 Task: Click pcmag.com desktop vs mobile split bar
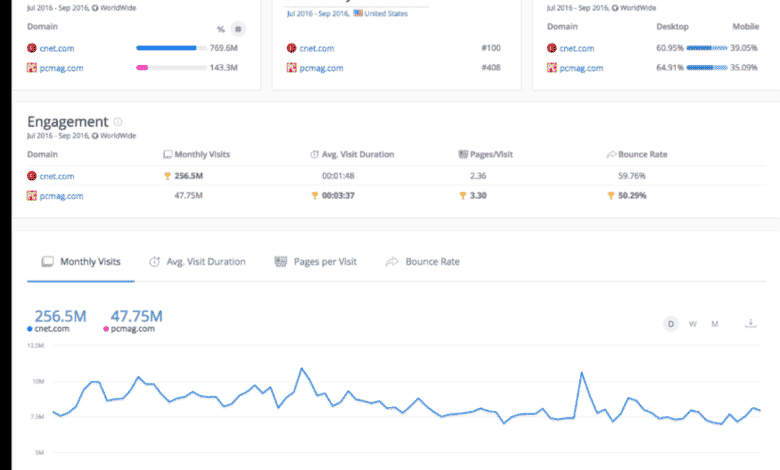click(707, 68)
